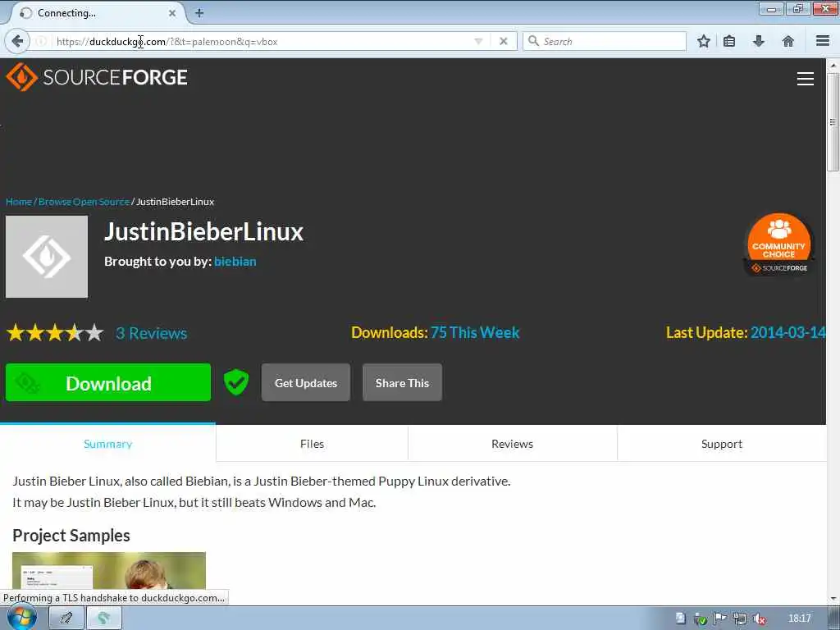
Task: Bookmark this page with the star icon
Action: coord(703,41)
